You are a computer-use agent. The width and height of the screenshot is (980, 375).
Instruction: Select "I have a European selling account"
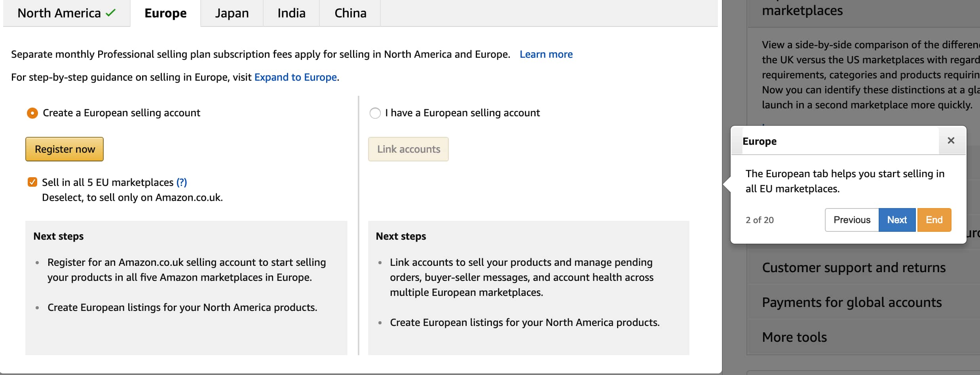(x=375, y=113)
